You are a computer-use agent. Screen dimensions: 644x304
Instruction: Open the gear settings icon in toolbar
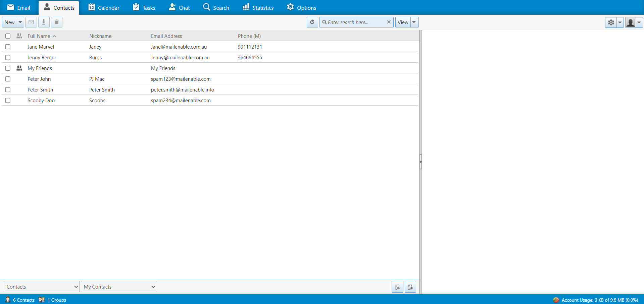[611, 22]
